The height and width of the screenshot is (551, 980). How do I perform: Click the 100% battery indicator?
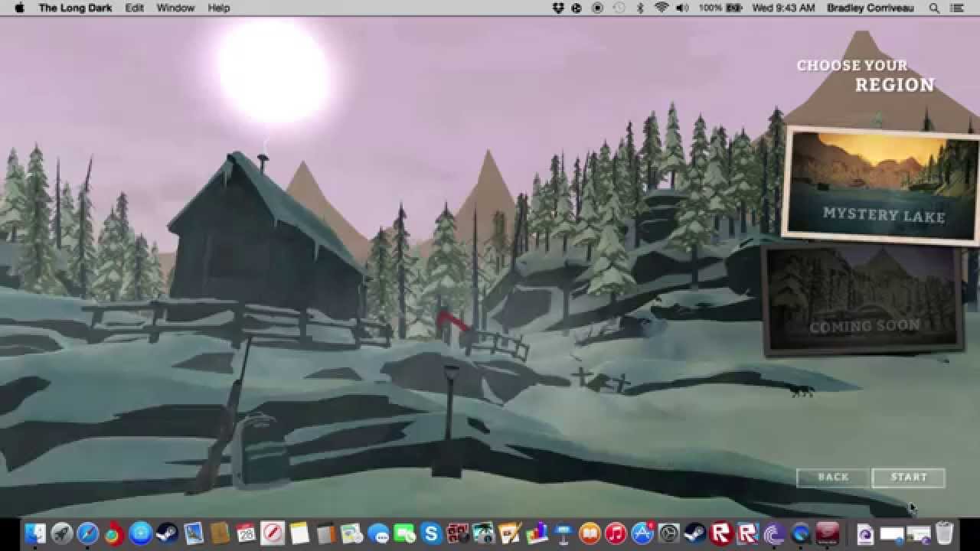[x=720, y=8]
